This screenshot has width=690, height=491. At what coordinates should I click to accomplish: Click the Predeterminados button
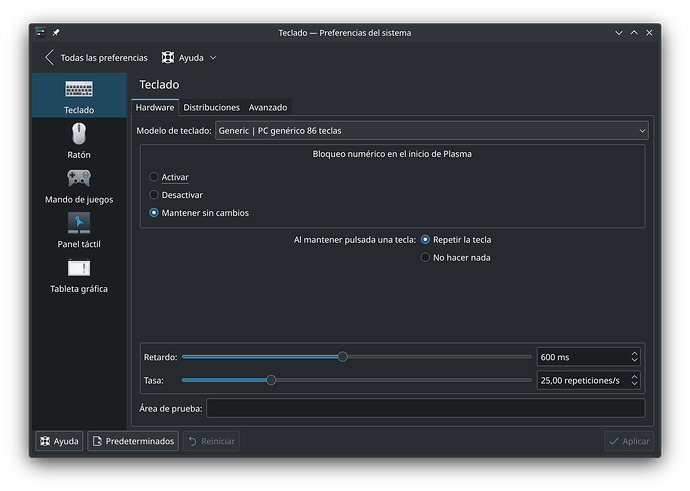133,441
